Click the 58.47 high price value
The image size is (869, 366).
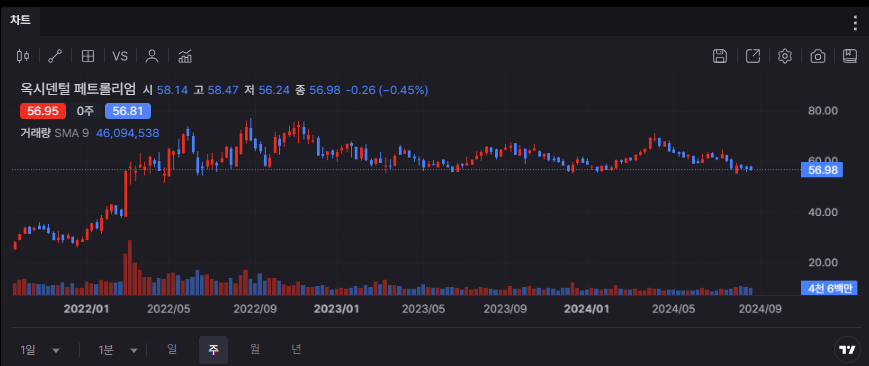pyautogui.click(x=224, y=89)
